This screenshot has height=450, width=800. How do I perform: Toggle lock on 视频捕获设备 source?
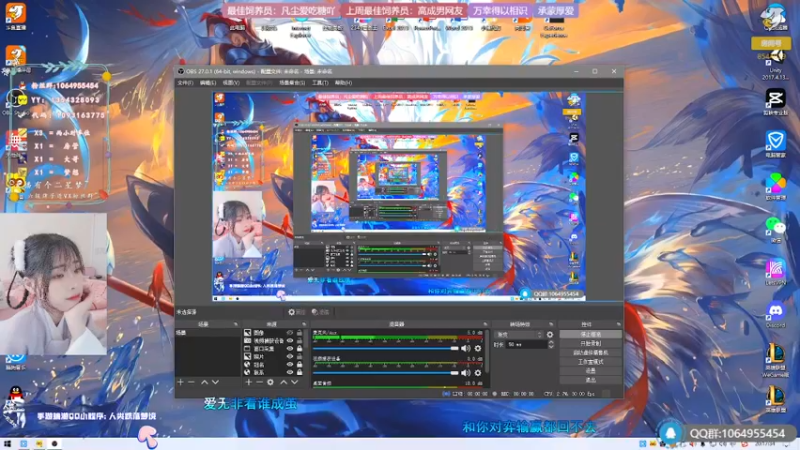(x=299, y=341)
